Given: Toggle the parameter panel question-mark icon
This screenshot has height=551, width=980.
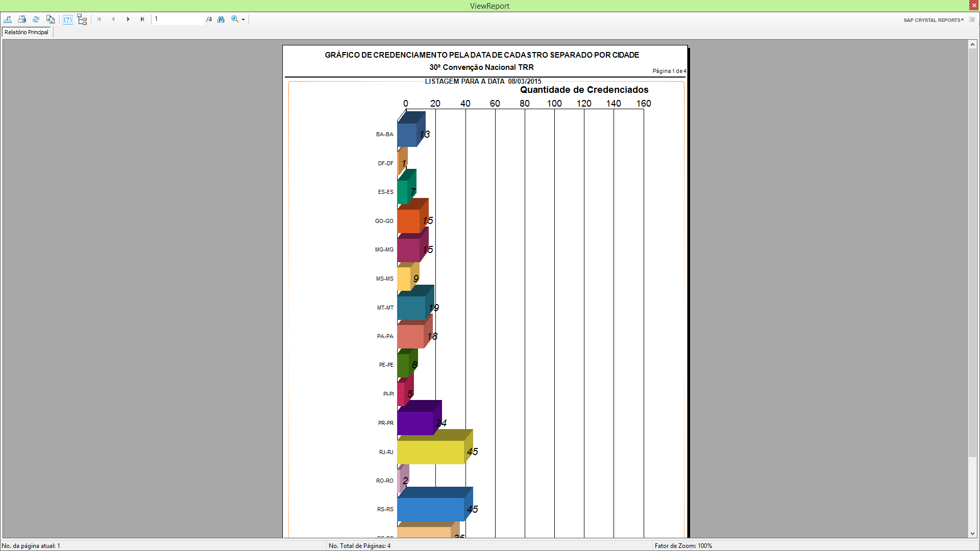Looking at the screenshot, I should (x=68, y=19).
